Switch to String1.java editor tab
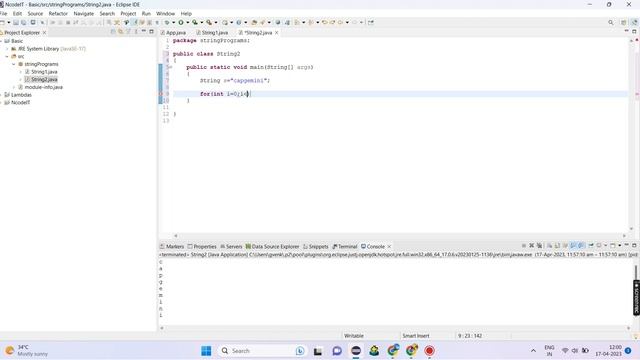Screen dimensions: 640x360 212,32
